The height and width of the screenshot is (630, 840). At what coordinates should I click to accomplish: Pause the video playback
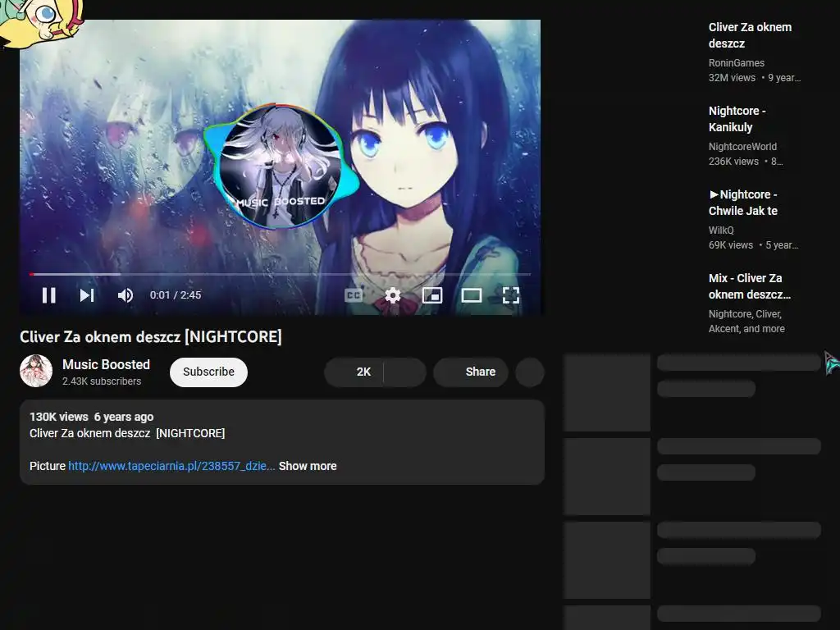click(48, 295)
